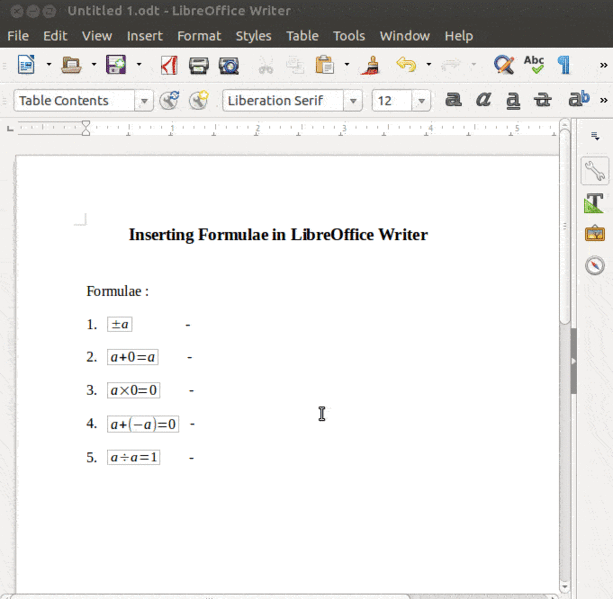Toggle Superscript formatting

point(579,99)
